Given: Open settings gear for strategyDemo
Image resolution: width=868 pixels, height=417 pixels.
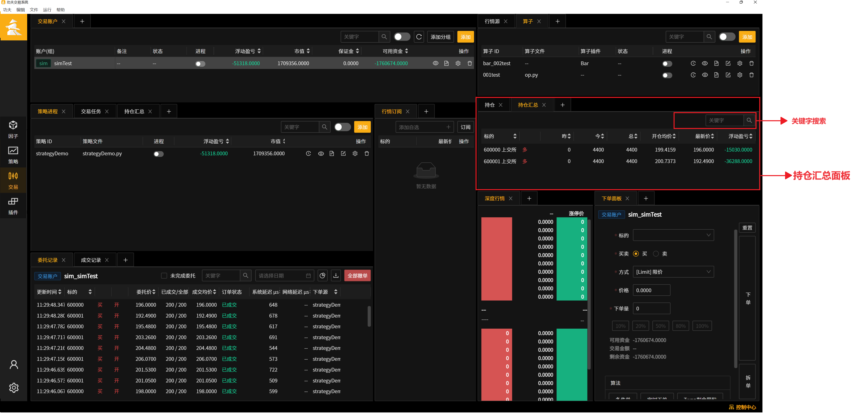Looking at the screenshot, I should [x=355, y=154].
